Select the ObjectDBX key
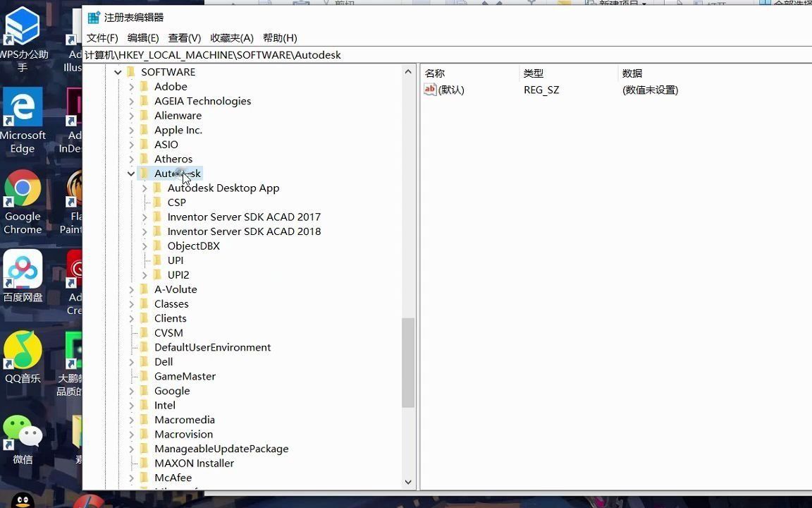This screenshot has width=812, height=508. [x=194, y=246]
